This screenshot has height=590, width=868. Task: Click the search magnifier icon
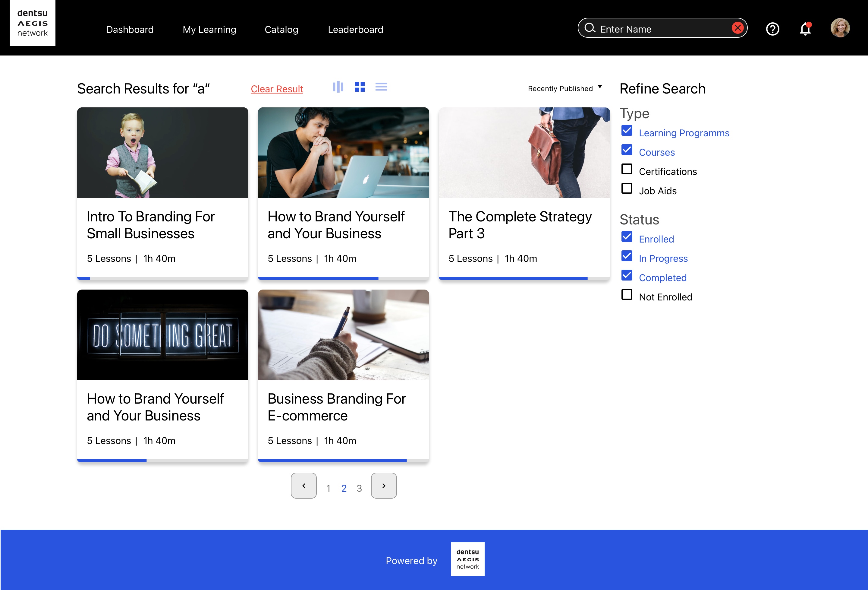click(x=590, y=28)
